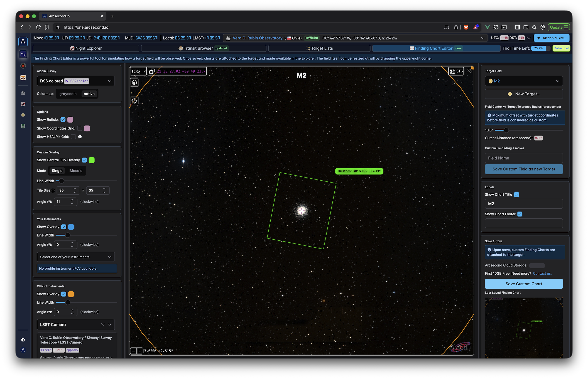Image resolution: width=588 pixels, height=379 pixels.
Task: Click the Field Name input field
Action: coord(524,158)
